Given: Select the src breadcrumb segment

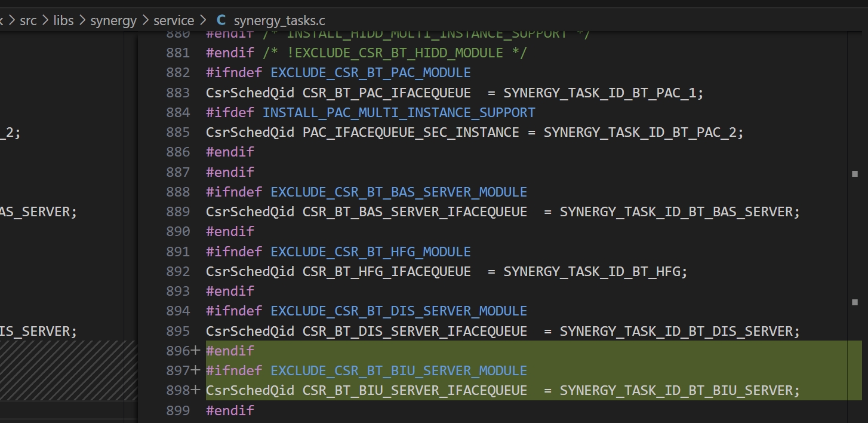Looking at the screenshot, I should click(28, 21).
